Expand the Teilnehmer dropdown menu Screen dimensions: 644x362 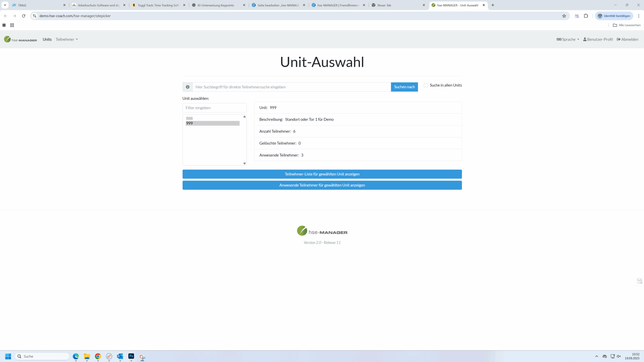[x=67, y=39]
